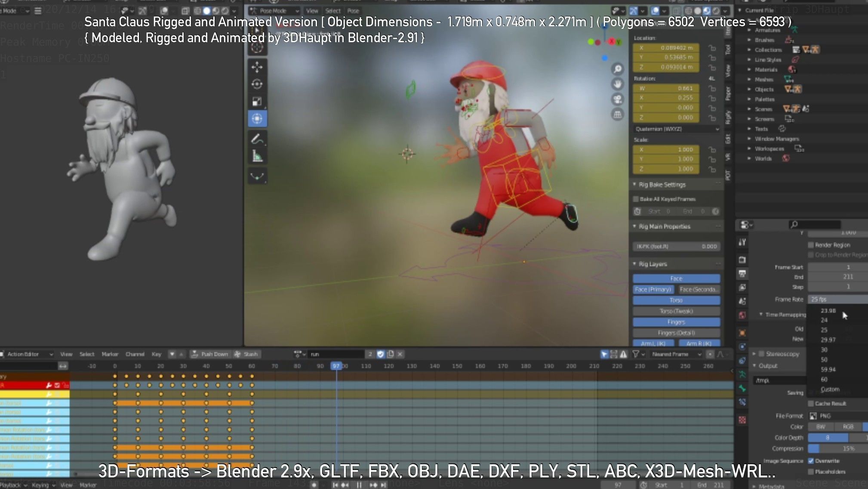This screenshot has width=868, height=489.
Task: Enable the Placeholders checkbox
Action: click(811, 472)
